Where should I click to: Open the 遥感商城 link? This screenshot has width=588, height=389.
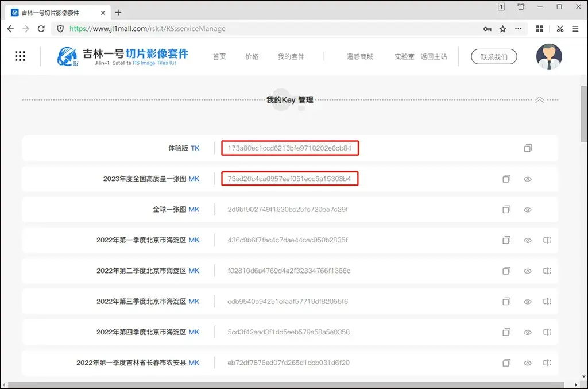pos(360,57)
